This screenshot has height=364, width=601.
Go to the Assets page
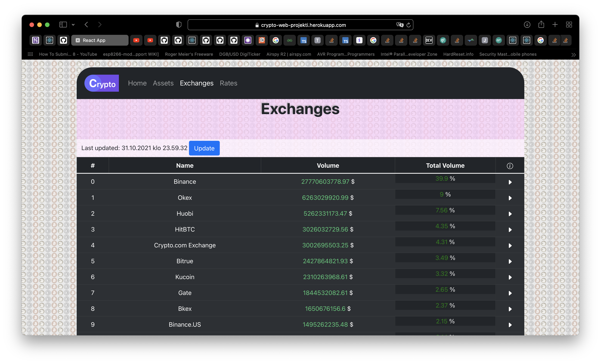163,83
